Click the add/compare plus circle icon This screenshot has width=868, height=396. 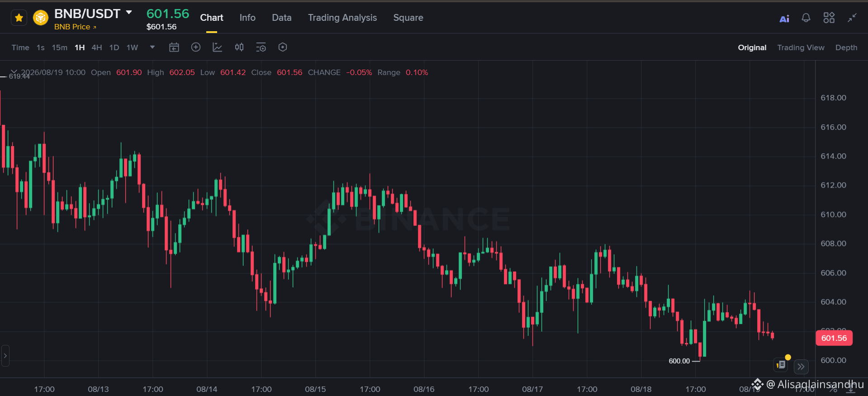click(x=196, y=47)
